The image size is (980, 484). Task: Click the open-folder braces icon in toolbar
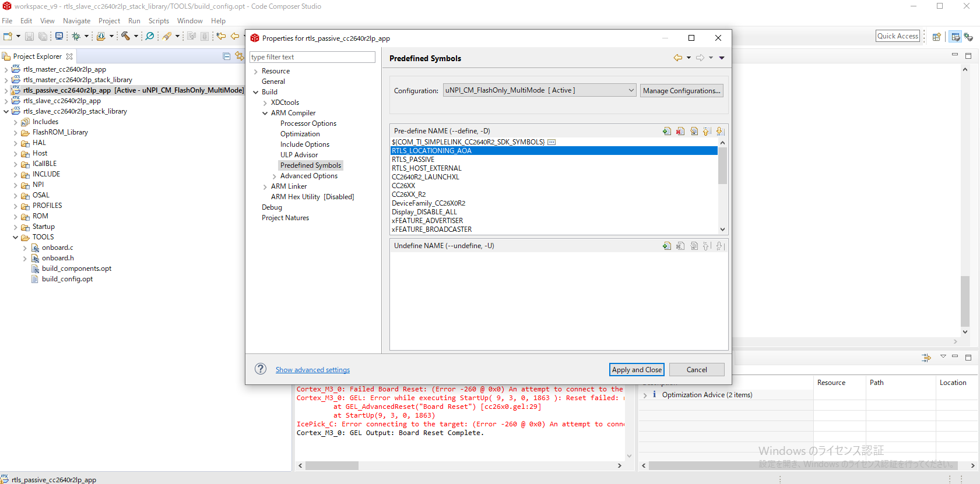[101, 36]
